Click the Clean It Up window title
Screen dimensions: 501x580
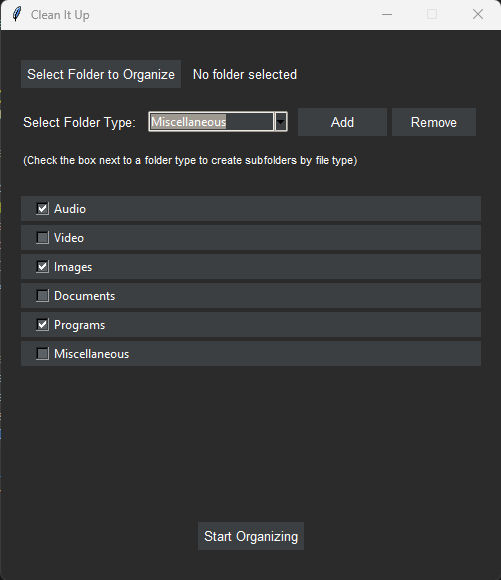60,15
